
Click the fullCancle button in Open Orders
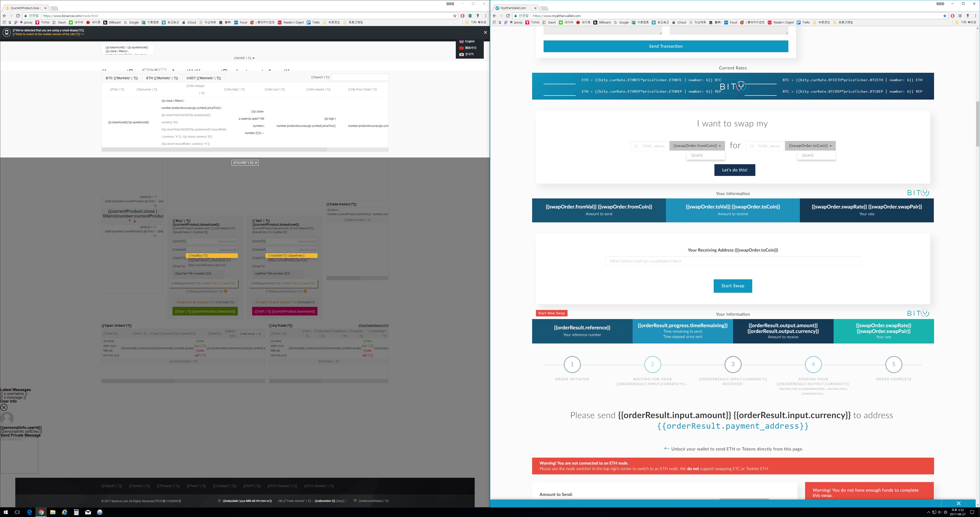[251, 334]
